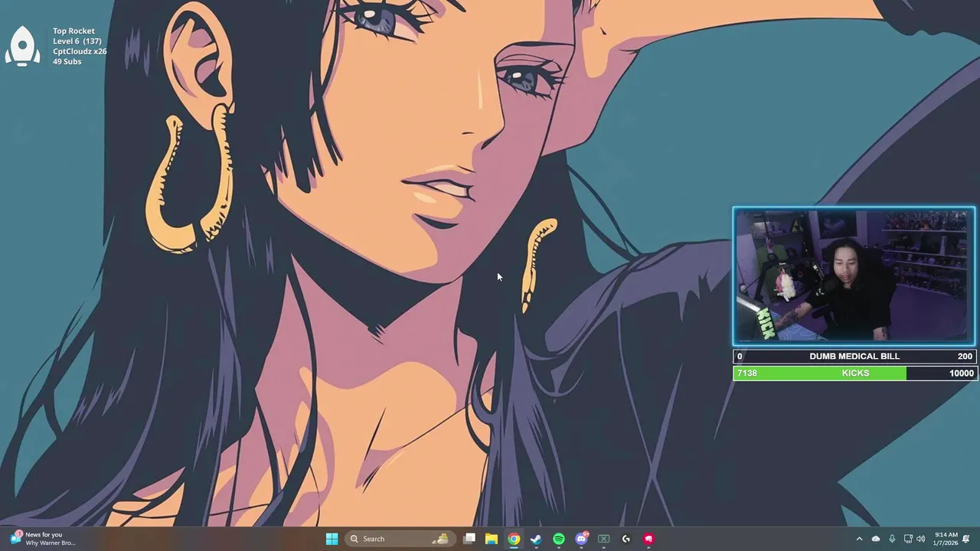Open Logitech G HUB from the taskbar
980x551 pixels.
point(626,539)
